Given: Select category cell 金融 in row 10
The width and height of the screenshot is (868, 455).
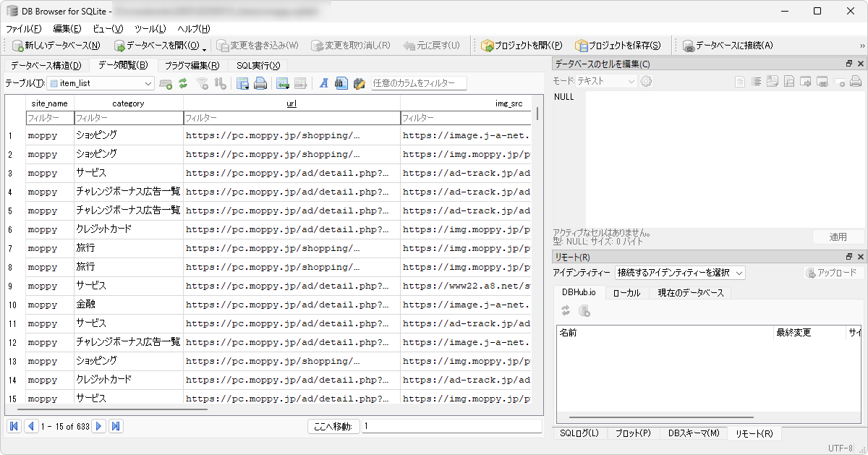Looking at the screenshot, I should click(129, 305).
